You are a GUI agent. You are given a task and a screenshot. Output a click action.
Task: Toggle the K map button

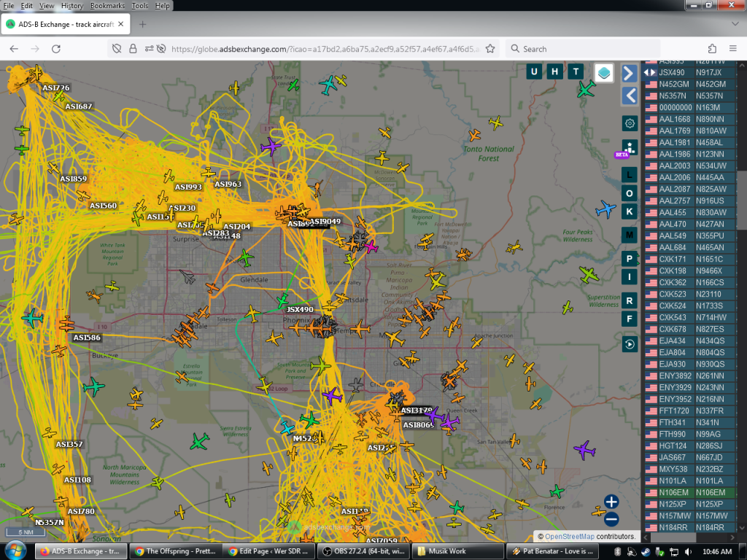tap(630, 211)
